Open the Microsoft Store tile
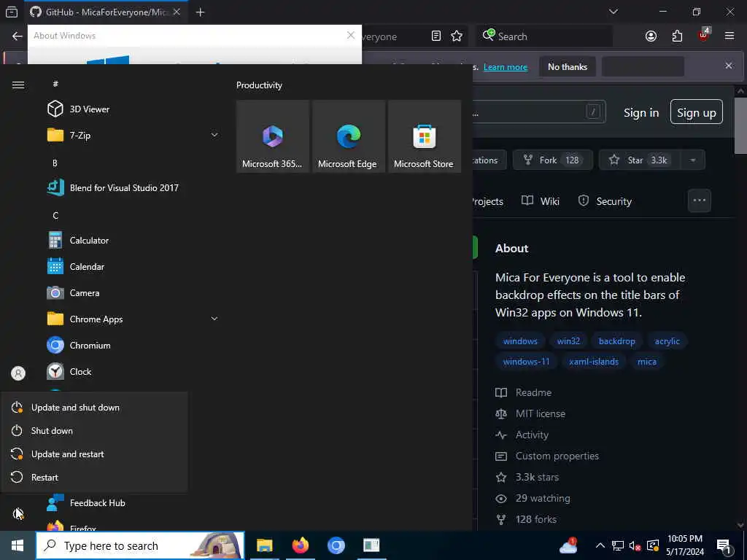The image size is (747, 560). (424, 136)
